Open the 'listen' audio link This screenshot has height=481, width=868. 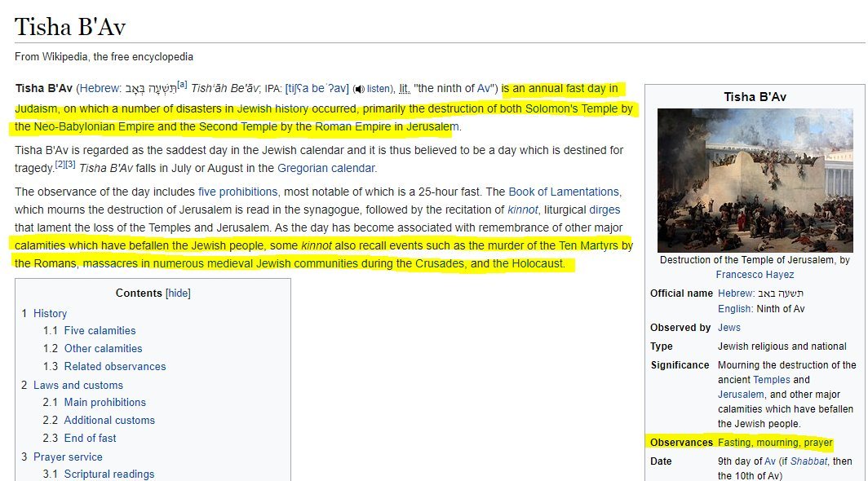[x=378, y=89]
